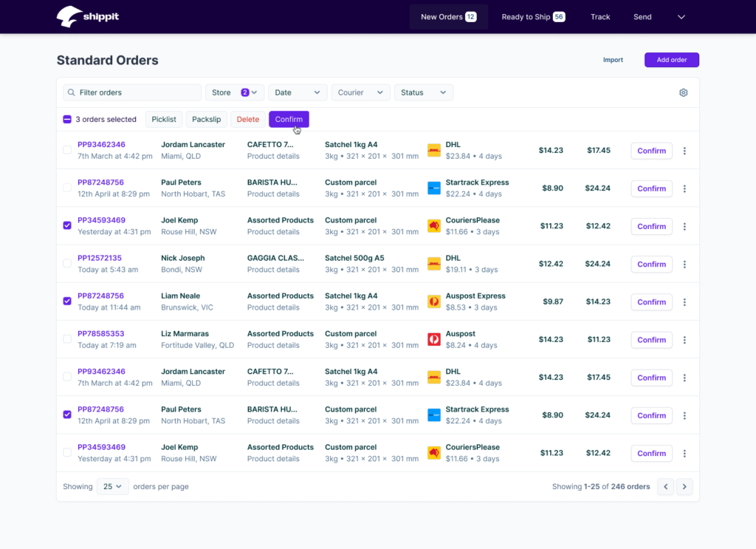Open table settings via the gear icon

tap(683, 92)
